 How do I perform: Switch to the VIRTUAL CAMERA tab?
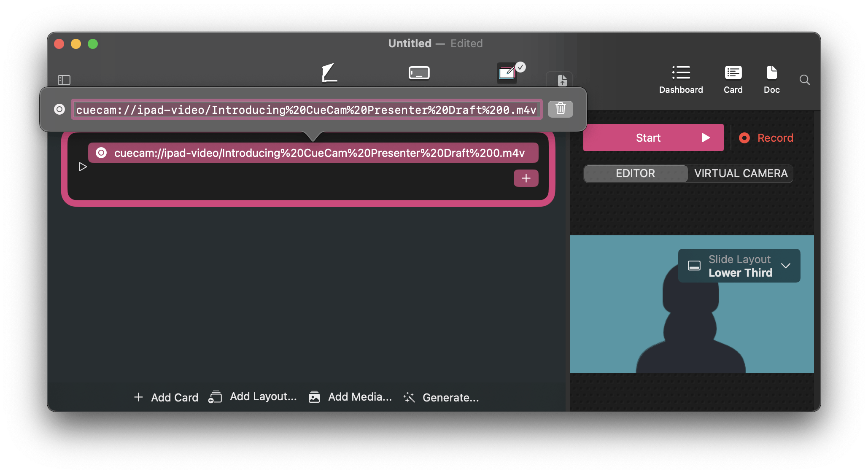click(741, 173)
